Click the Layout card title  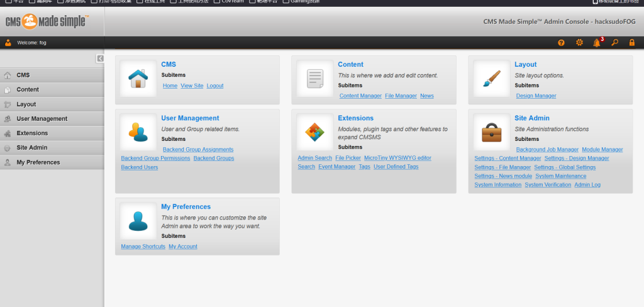[525, 65]
